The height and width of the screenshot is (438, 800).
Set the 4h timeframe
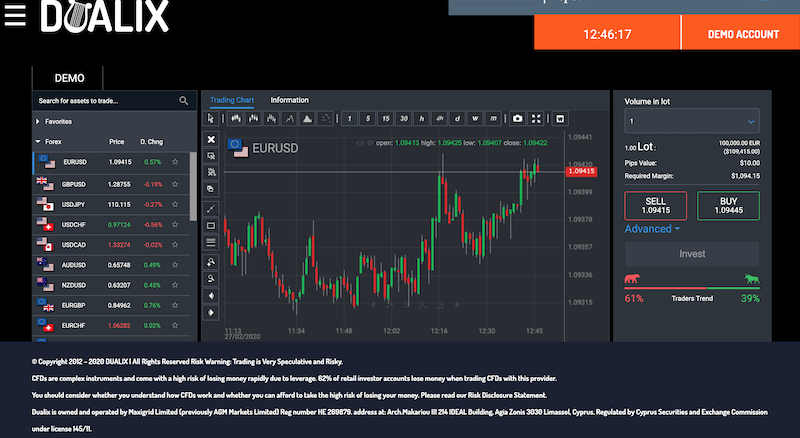[439, 118]
